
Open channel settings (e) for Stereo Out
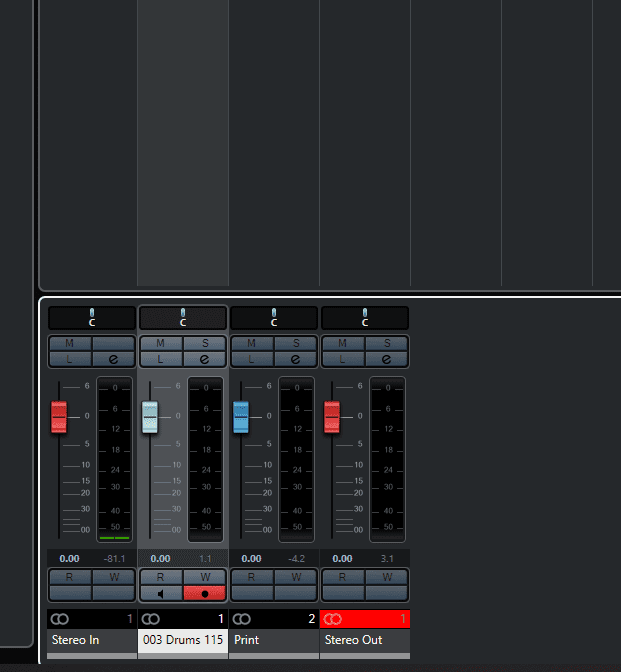click(x=386, y=359)
